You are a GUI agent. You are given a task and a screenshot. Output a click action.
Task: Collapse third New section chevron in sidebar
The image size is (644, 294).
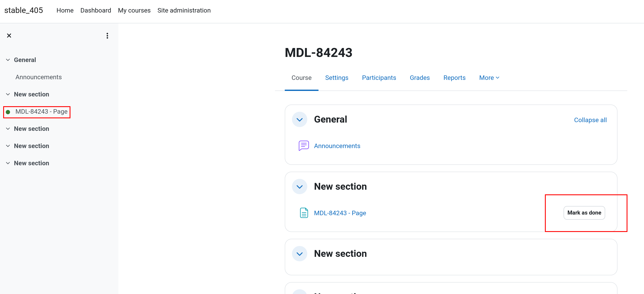pyautogui.click(x=8, y=146)
